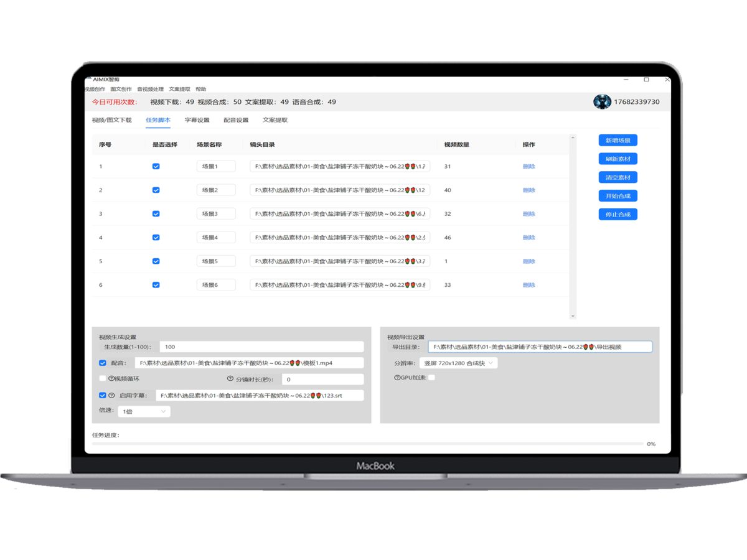Click the 导出目录 path input field
This screenshot has height=560, width=747.
(x=540, y=347)
